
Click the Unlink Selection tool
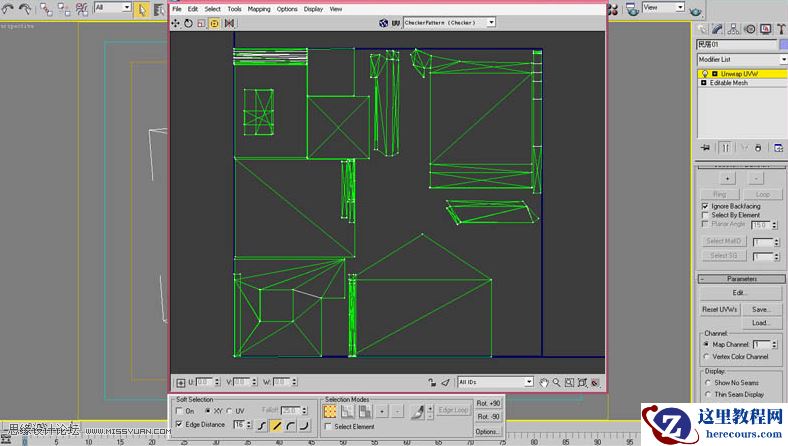64,9
